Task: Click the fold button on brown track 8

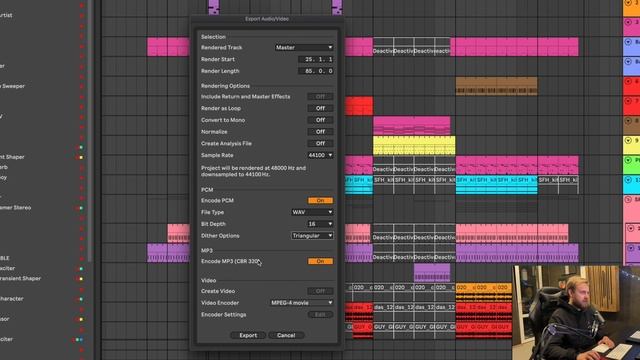Action: (x=628, y=121)
